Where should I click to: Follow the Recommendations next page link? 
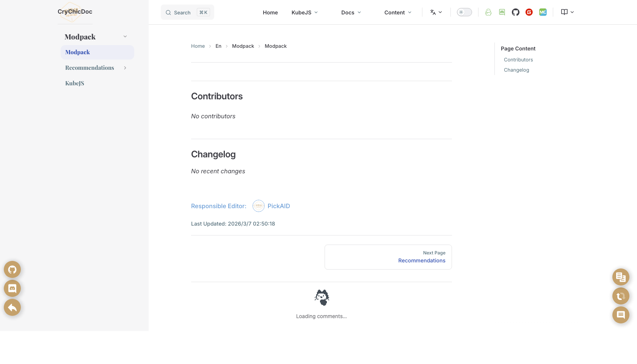pos(422,260)
